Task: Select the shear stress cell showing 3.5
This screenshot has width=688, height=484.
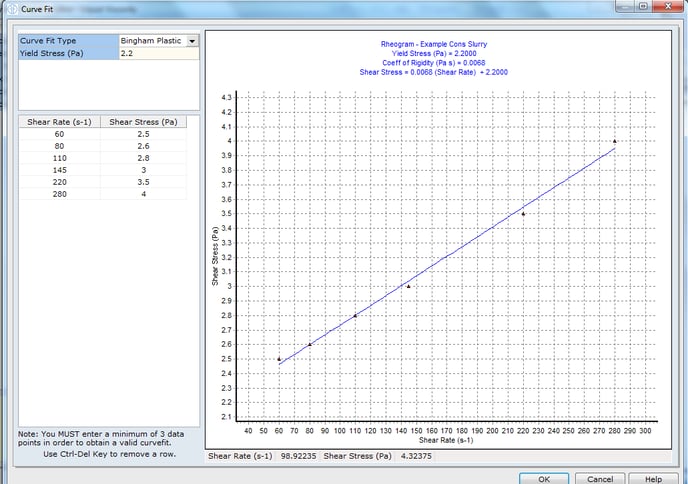Action: pos(144,184)
